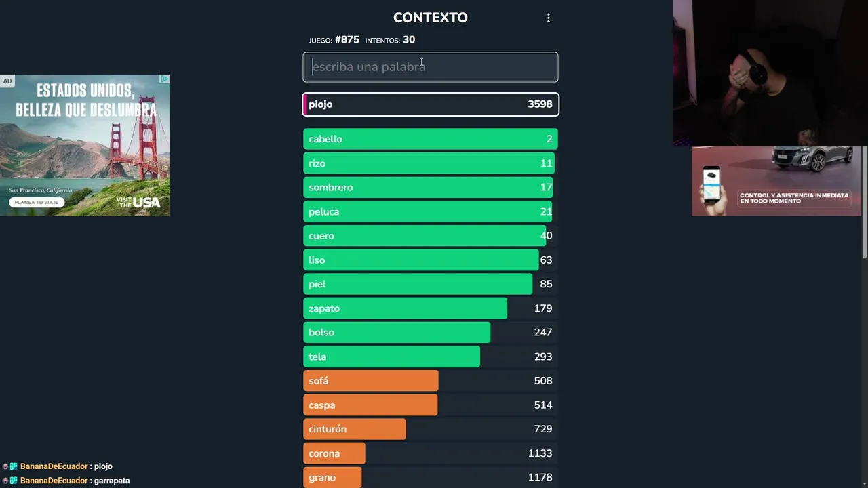868x488 pixels.
Task: Focus the "escriba una palabra" input field
Action: [x=431, y=67]
